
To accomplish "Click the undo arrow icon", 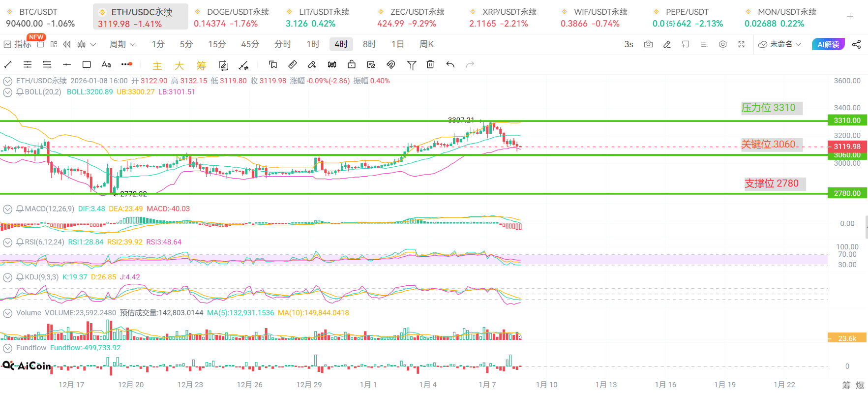I will pos(450,64).
